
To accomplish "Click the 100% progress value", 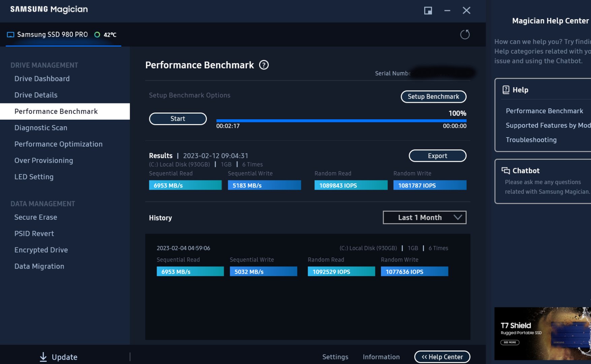I will point(457,113).
